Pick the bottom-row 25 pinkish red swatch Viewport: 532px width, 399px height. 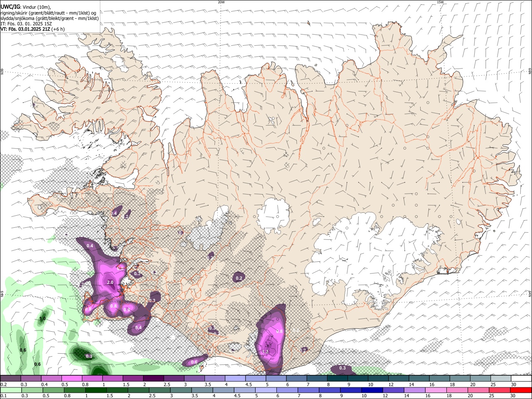(501, 390)
